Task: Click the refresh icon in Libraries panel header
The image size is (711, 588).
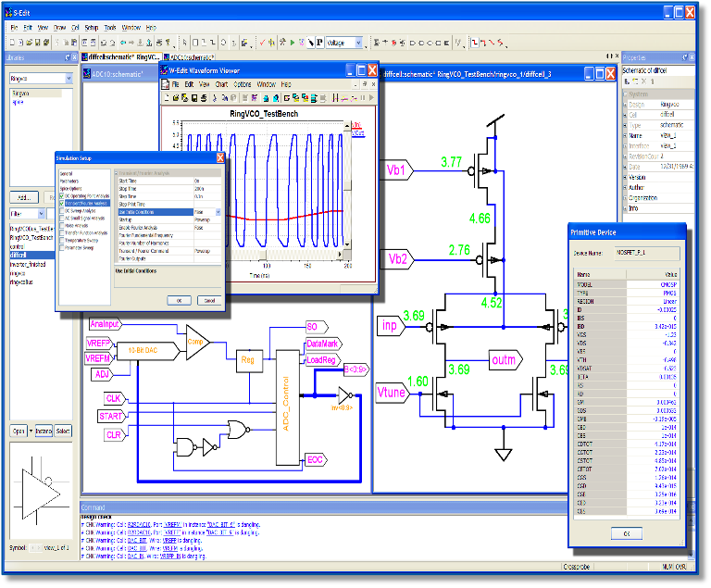Action: point(68,57)
